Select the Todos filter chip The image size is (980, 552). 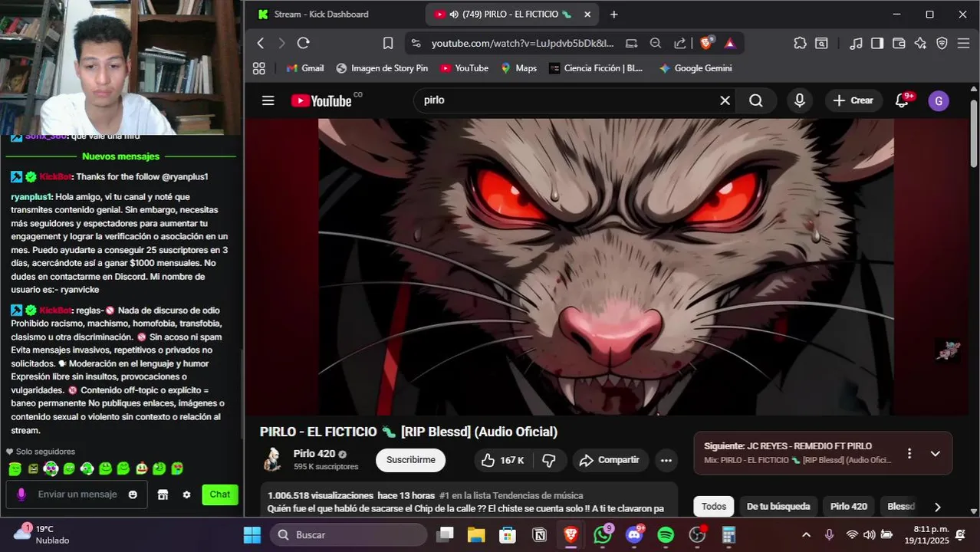(714, 506)
